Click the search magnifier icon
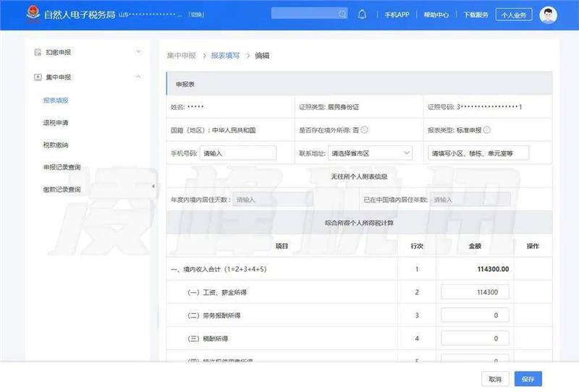Screen dimensions: 579x392 342,14
